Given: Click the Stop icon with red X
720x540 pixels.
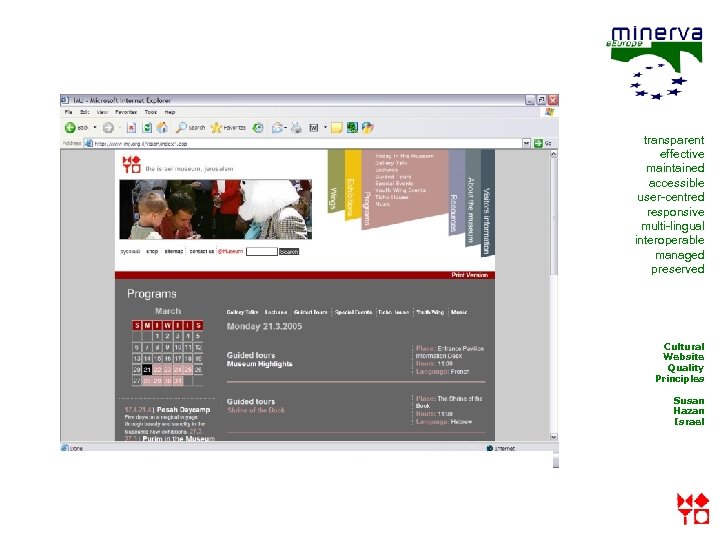Looking at the screenshot, I should pos(131,128).
